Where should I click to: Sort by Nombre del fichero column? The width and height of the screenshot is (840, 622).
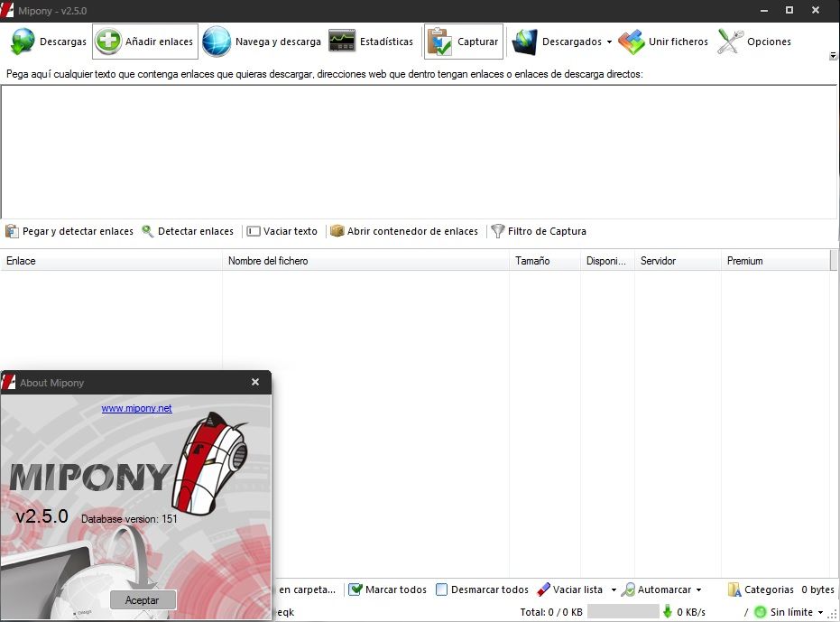366,261
